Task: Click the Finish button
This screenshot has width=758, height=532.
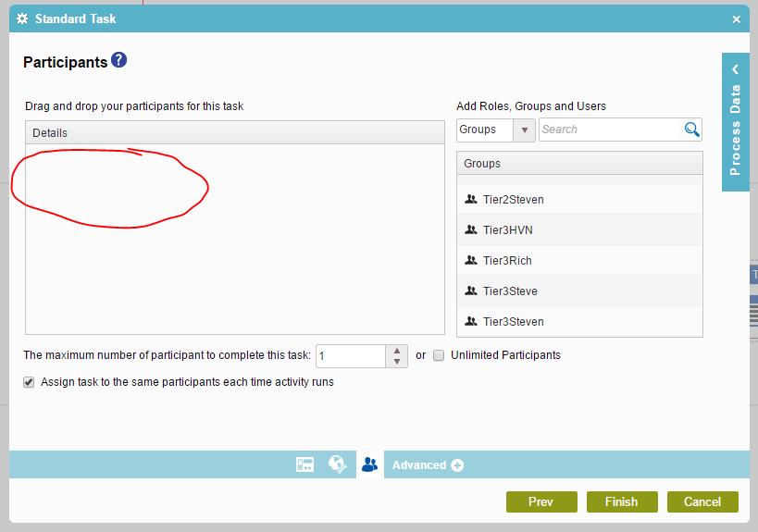Action: tap(621, 501)
